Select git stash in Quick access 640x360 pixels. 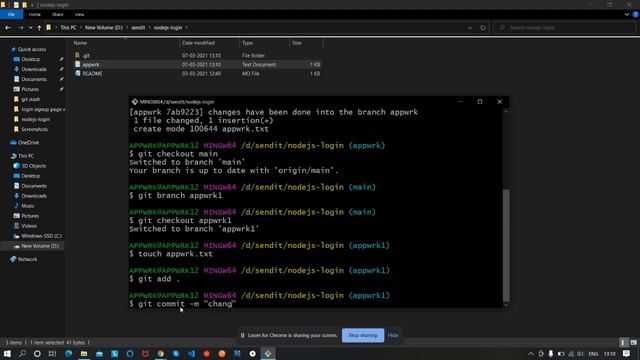(31, 99)
